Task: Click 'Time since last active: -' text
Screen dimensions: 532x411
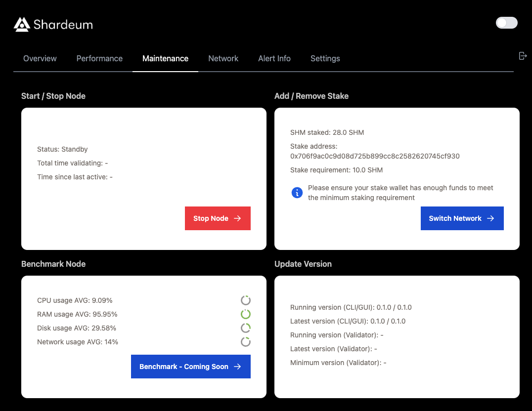Action: point(75,177)
